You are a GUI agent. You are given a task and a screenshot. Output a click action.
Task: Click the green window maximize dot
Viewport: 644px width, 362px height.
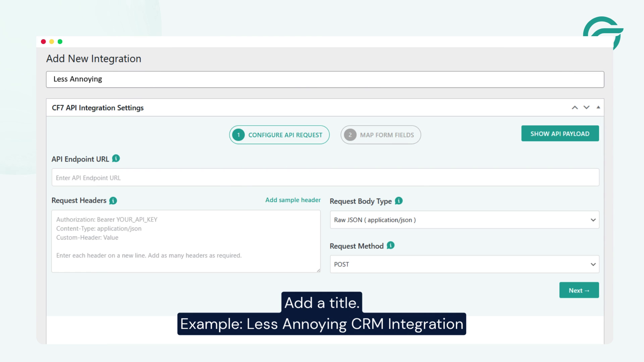pos(60,42)
